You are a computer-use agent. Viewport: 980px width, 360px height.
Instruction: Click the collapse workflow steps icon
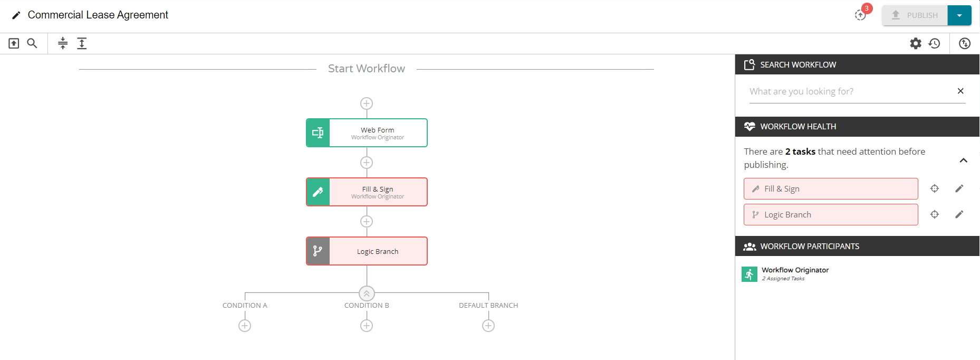(x=63, y=43)
